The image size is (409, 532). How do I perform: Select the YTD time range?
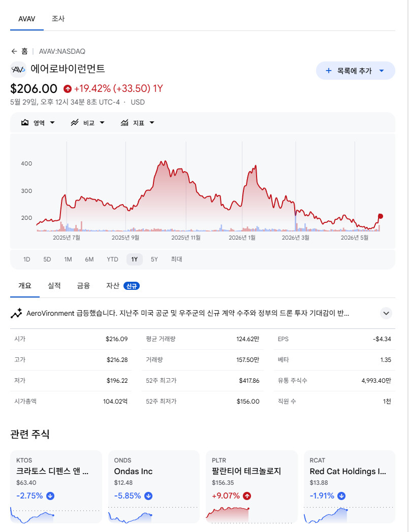[112, 259]
